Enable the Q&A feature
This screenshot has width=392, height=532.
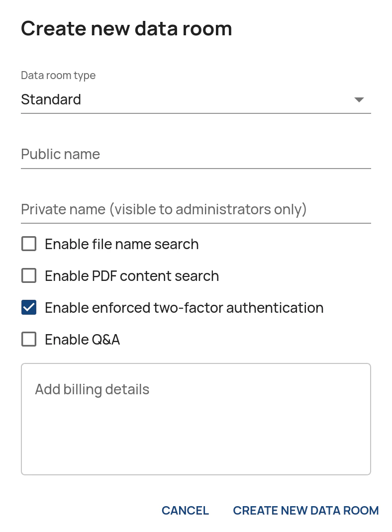coord(29,339)
